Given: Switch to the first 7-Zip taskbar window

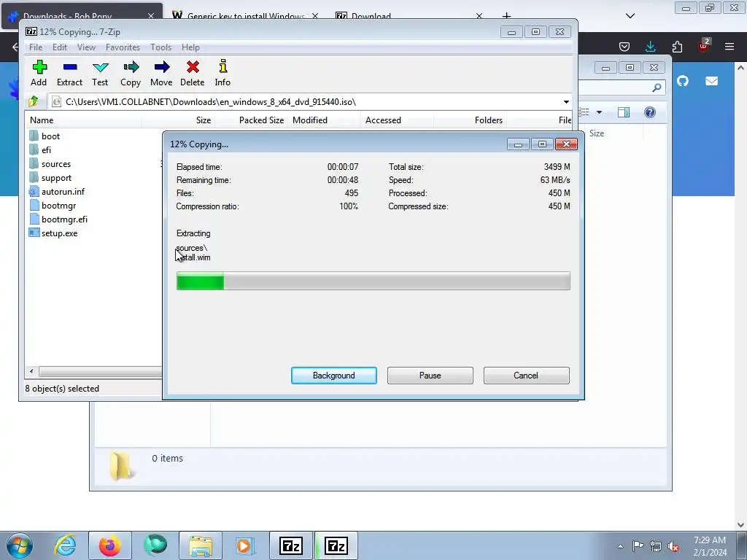Looking at the screenshot, I should point(291,545).
